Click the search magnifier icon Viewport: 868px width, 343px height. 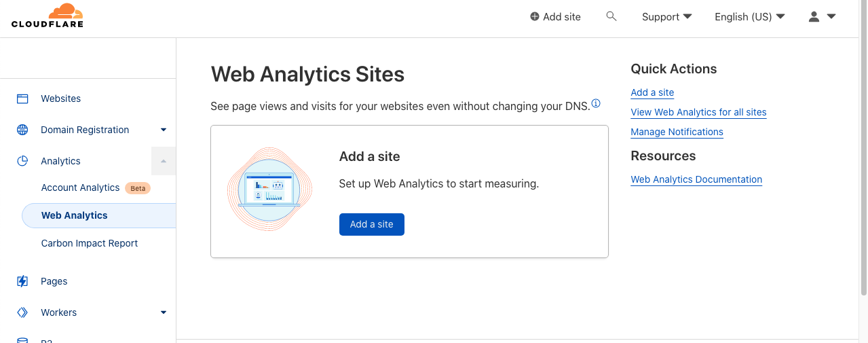(611, 16)
